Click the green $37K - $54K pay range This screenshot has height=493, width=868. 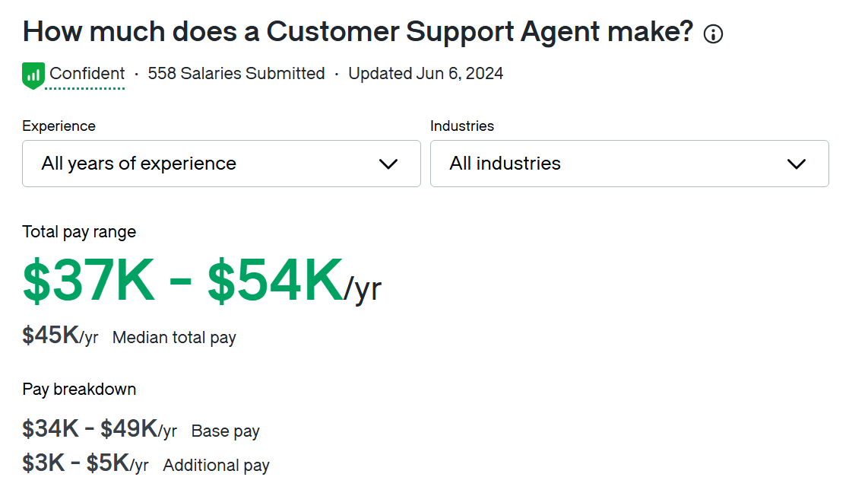coord(182,281)
